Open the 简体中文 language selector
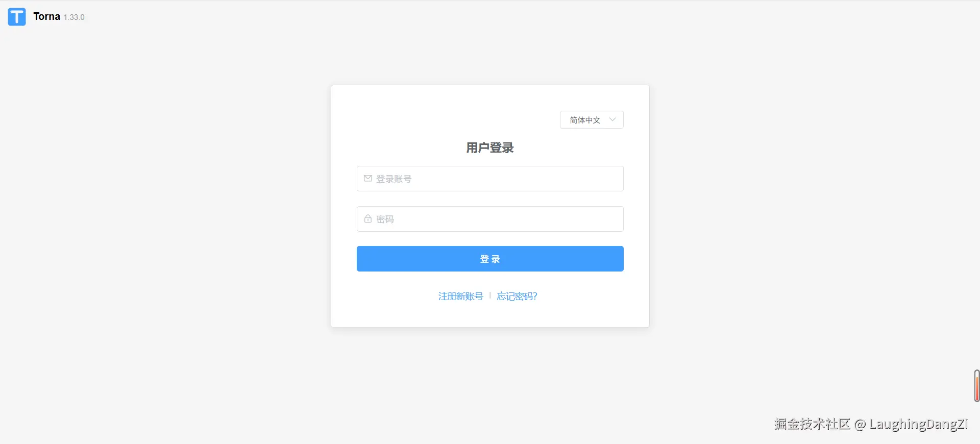980x444 pixels. [592, 120]
